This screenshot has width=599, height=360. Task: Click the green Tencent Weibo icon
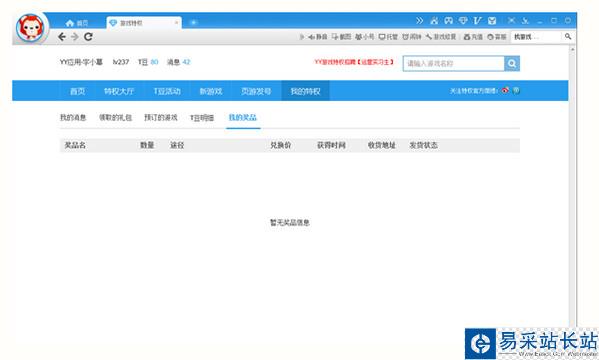pos(516,91)
